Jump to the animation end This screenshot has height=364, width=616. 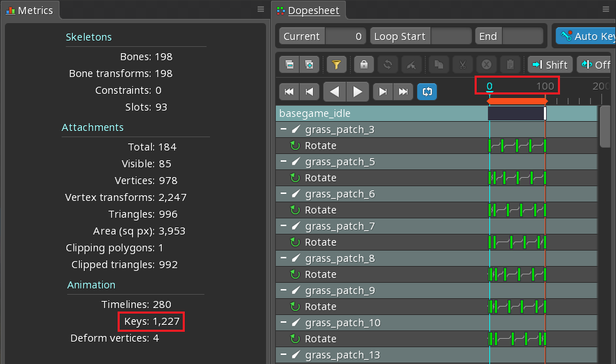pos(402,92)
